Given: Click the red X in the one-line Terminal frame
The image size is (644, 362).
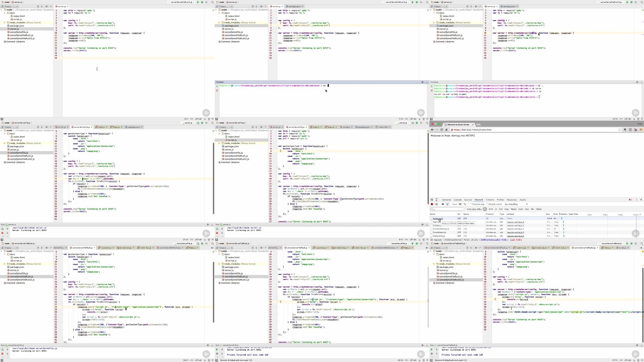Looking at the screenshot, I should pos(217,91).
